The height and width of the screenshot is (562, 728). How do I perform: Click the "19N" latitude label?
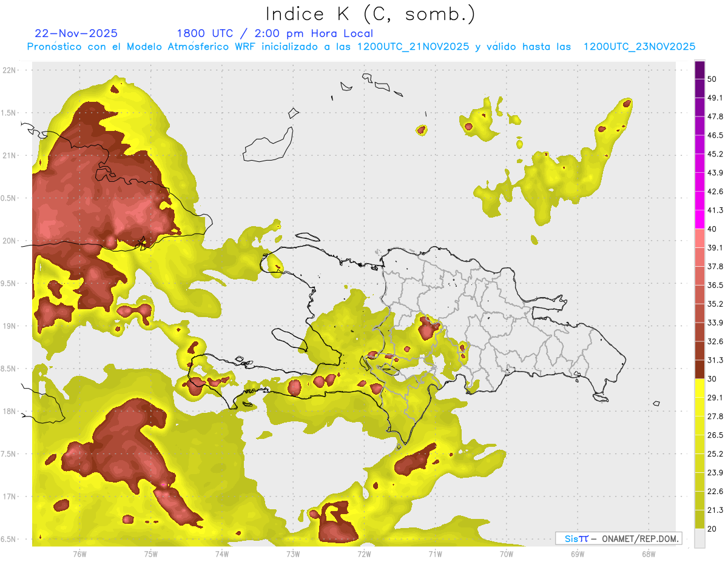pyautogui.click(x=8, y=326)
